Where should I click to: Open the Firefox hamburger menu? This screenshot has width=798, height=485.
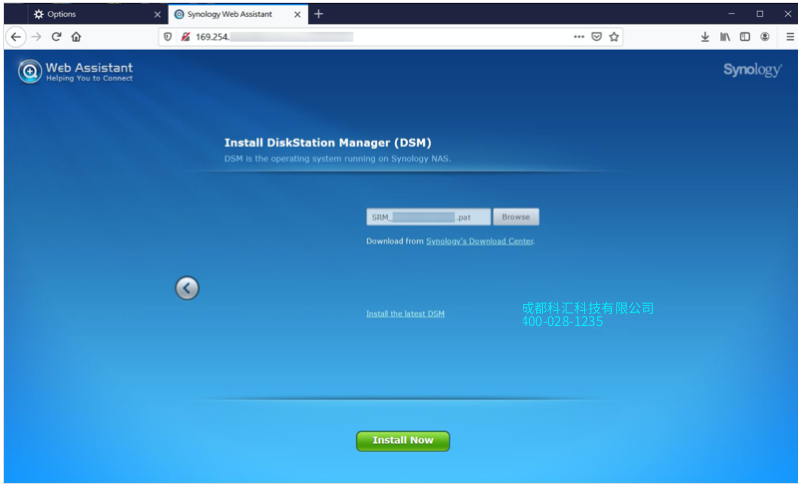(x=790, y=37)
